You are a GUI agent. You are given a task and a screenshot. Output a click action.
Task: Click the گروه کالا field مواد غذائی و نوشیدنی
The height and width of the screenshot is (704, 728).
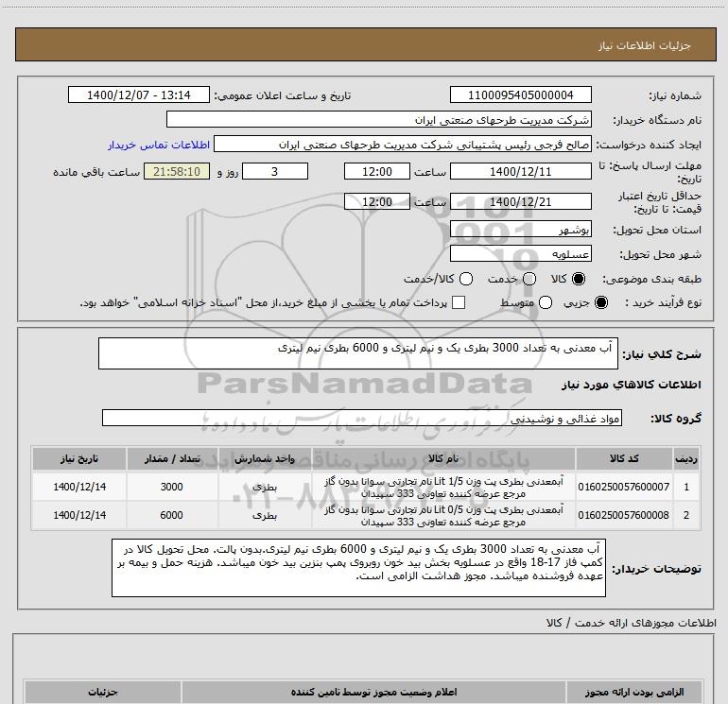pos(362,418)
